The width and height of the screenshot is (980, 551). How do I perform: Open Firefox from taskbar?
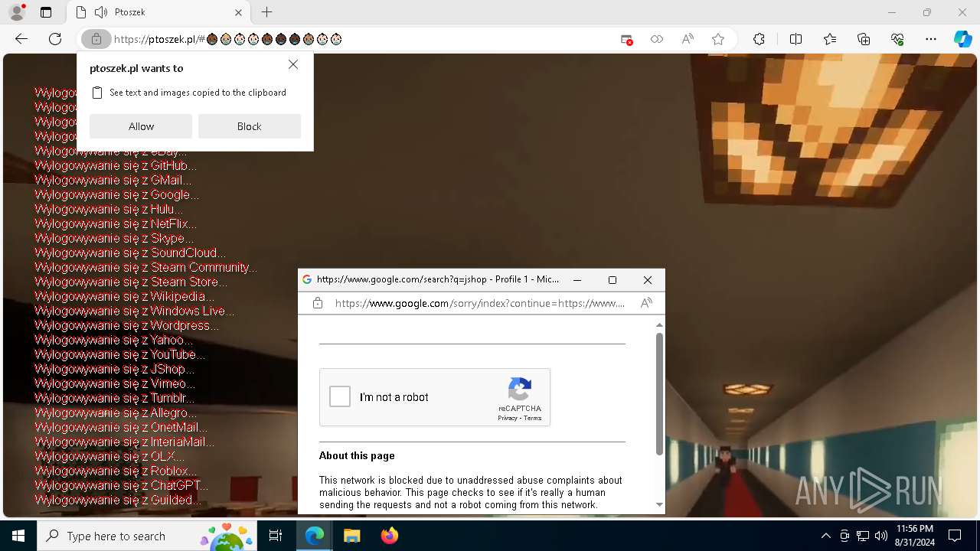389,536
